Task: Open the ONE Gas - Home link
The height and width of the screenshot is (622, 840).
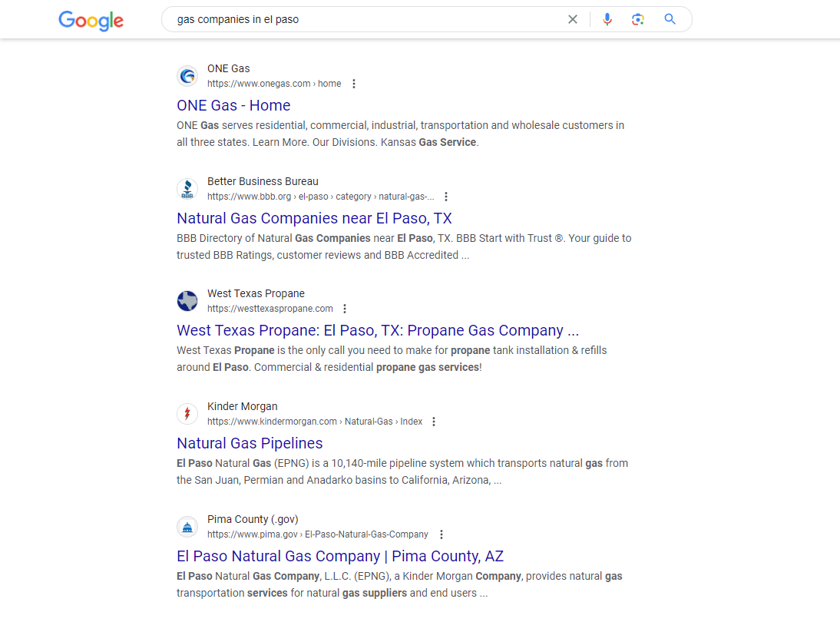Action: pos(233,105)
